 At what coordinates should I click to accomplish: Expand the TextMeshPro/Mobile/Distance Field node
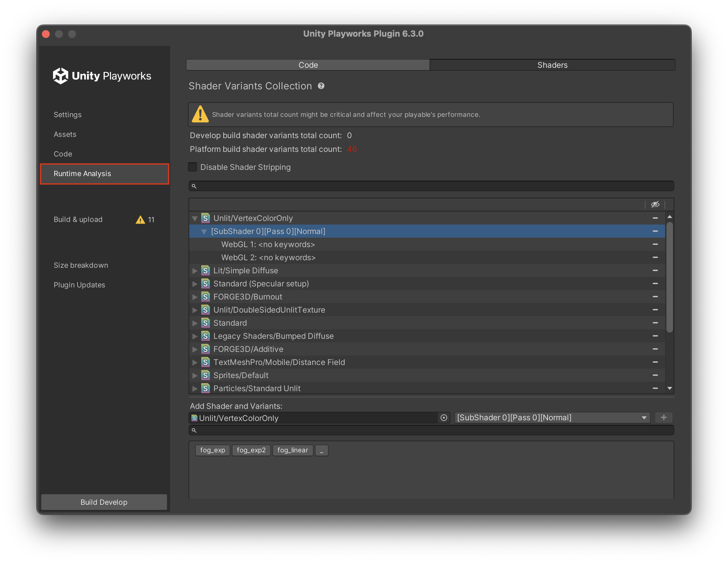tap(195, 362)
